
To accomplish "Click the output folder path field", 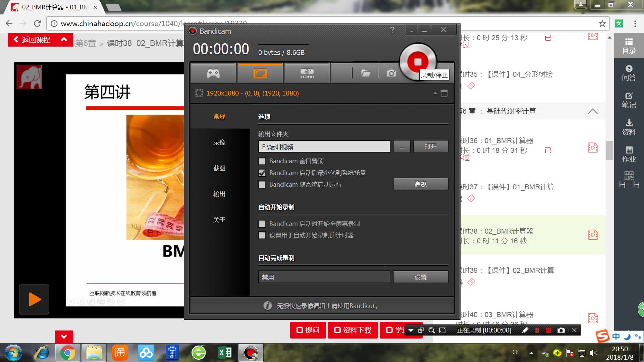I will tap(324, 146).
